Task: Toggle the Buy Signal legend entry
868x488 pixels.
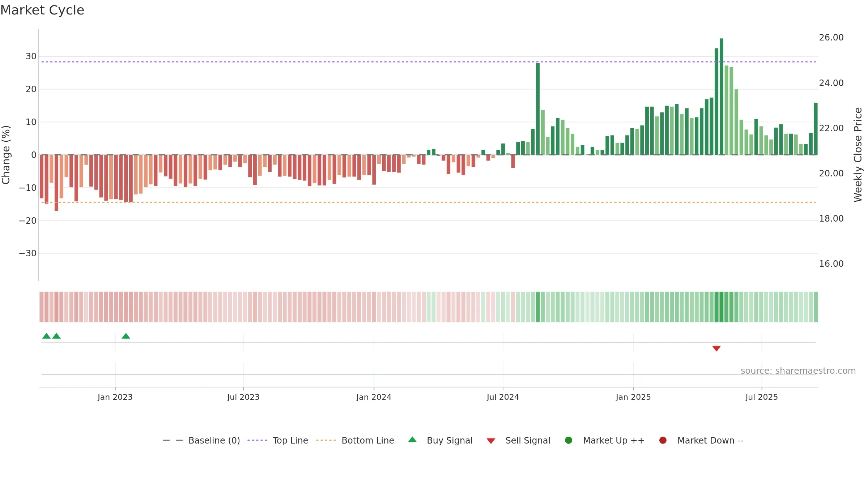Action: click(x=440, y=440)
